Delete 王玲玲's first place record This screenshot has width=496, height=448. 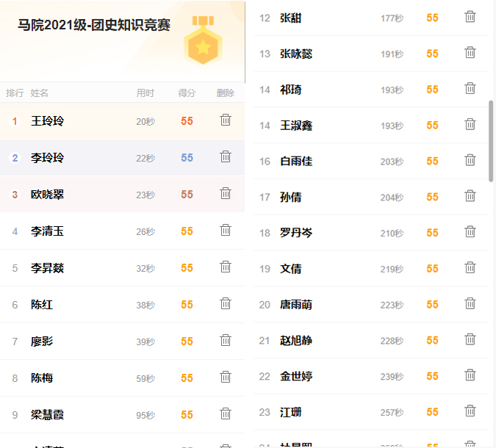point(226,120)
